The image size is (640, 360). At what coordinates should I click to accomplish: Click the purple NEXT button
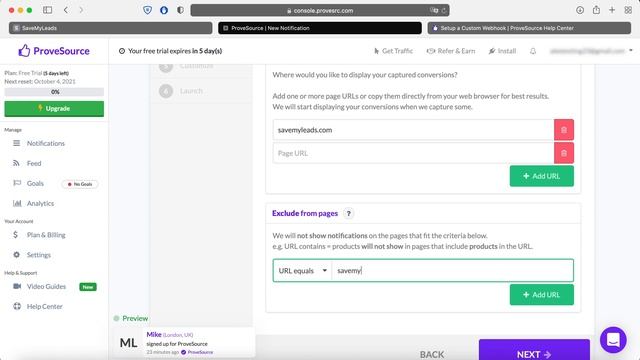coord(534,350)
